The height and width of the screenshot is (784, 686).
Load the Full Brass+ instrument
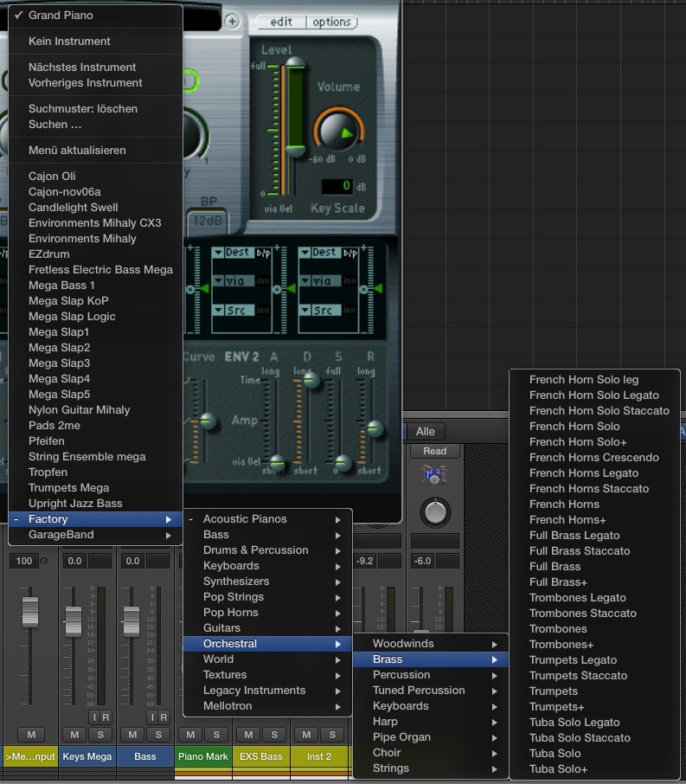coord(594,582)
